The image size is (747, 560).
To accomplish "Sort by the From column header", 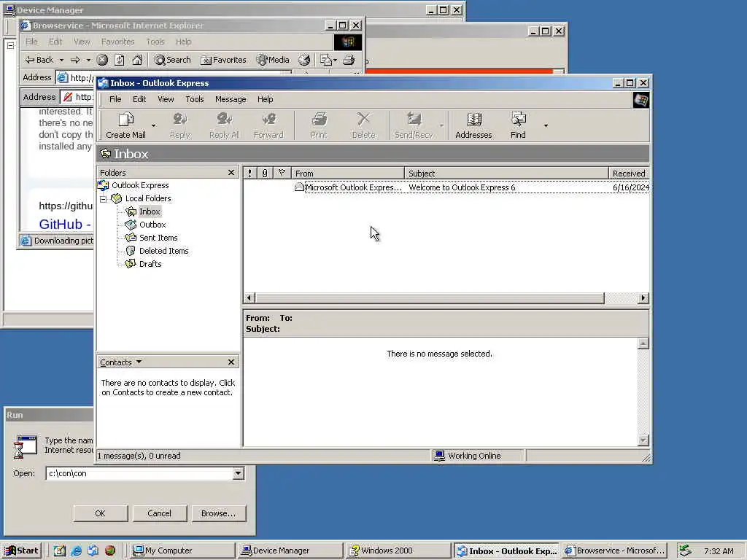I will pyautogui.click(x=348, y=174).
